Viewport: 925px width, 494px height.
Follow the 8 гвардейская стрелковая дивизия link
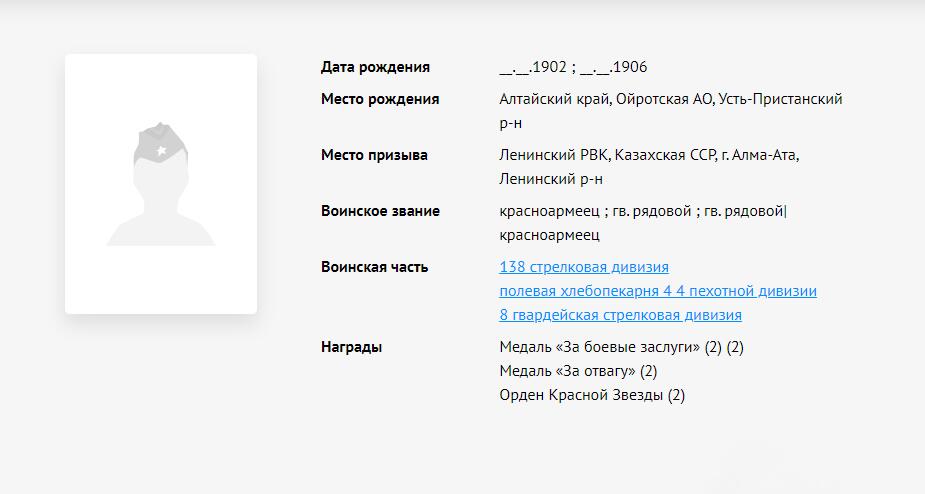tap(620, 315)
